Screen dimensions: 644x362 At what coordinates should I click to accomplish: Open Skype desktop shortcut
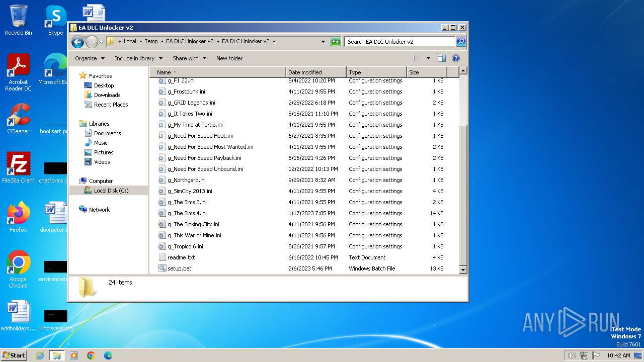(55, 20)
